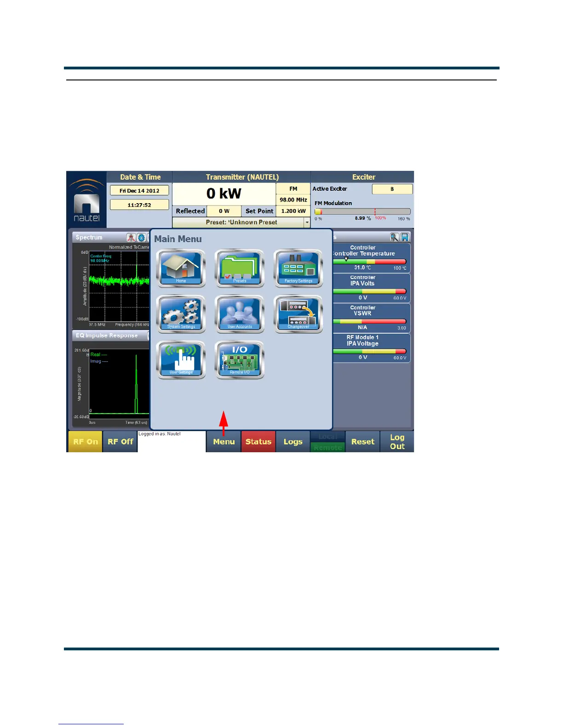
Task: Switch to Remote control
Action: 328,447
